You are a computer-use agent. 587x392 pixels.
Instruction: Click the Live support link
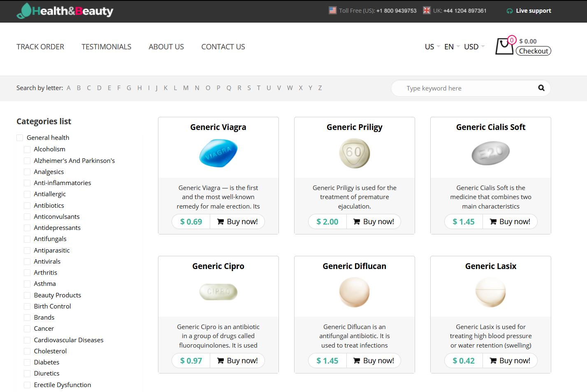[534, 11]
